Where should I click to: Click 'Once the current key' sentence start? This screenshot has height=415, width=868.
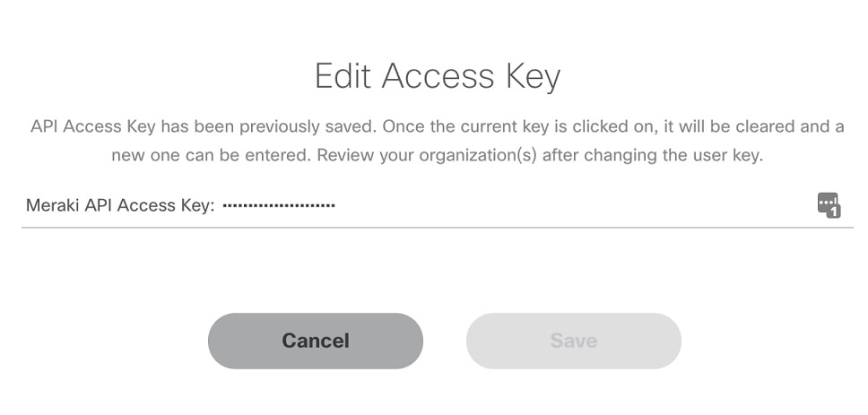click(x=461, y=126)
